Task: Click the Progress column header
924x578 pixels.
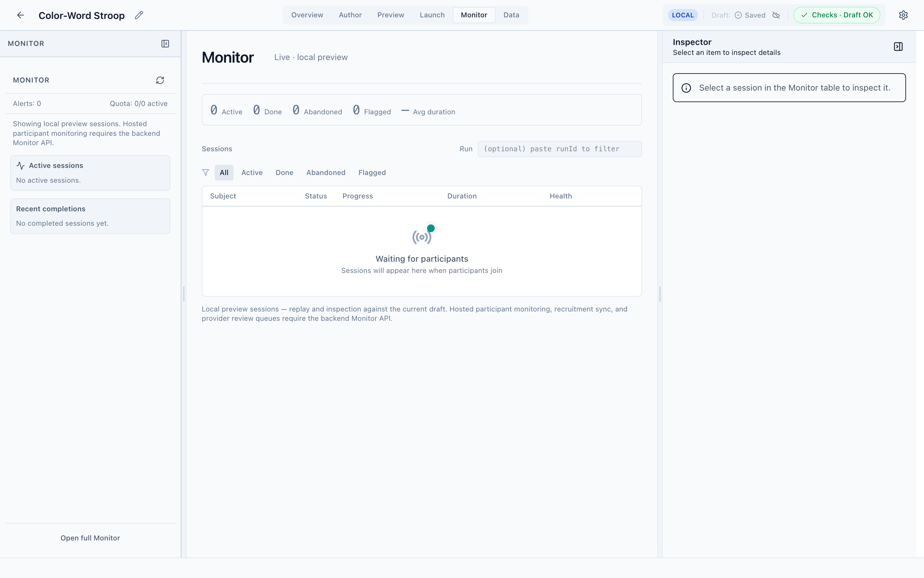Action: (x=357, y=196)
